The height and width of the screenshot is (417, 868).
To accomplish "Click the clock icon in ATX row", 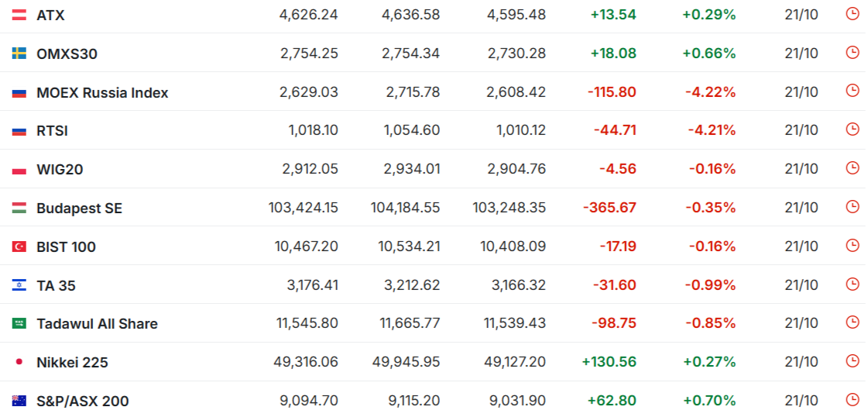I will (x=853, y=14).
